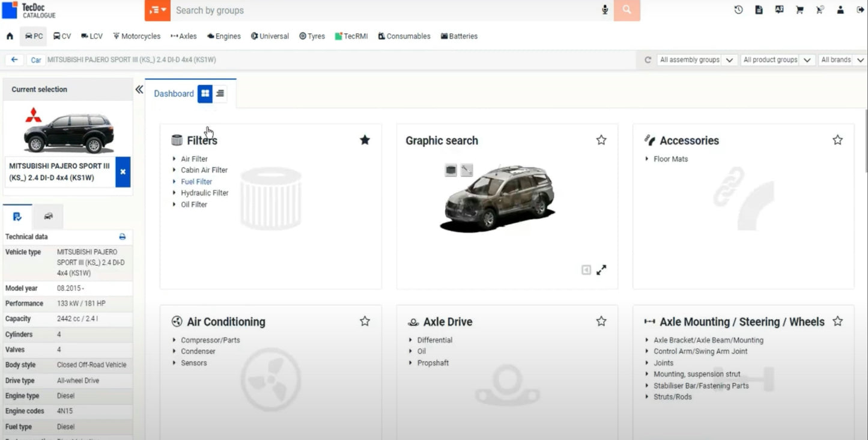Viewport: 868px width, 440px height.
Task: Unfavorite the Filters card star
Action: [x=365, y=140]
